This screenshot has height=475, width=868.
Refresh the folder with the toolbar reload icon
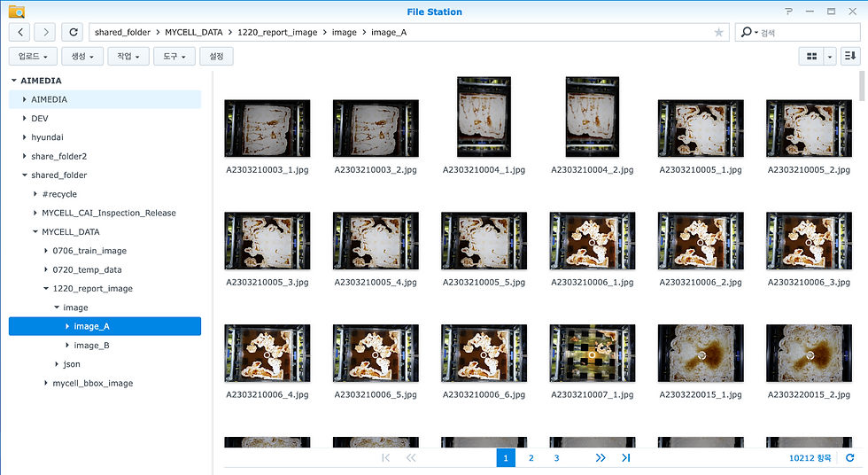pyautogui.click(x=73, y=32)
